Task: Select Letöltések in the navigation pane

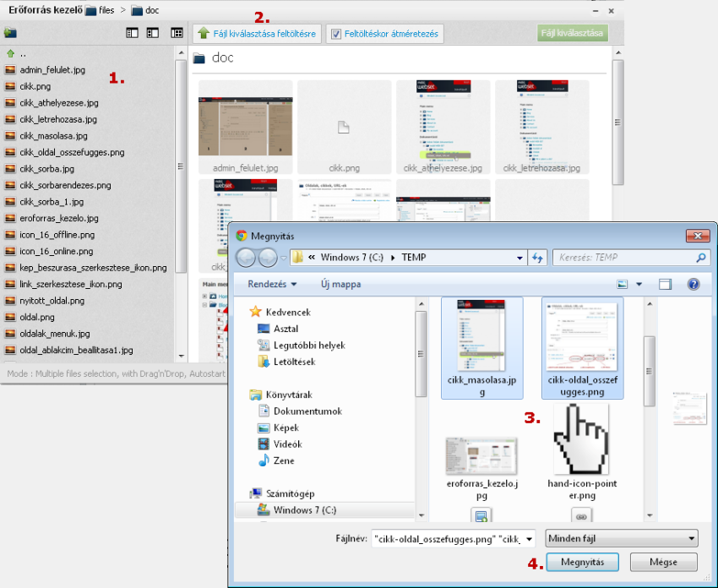Action: tap(293, 362)
